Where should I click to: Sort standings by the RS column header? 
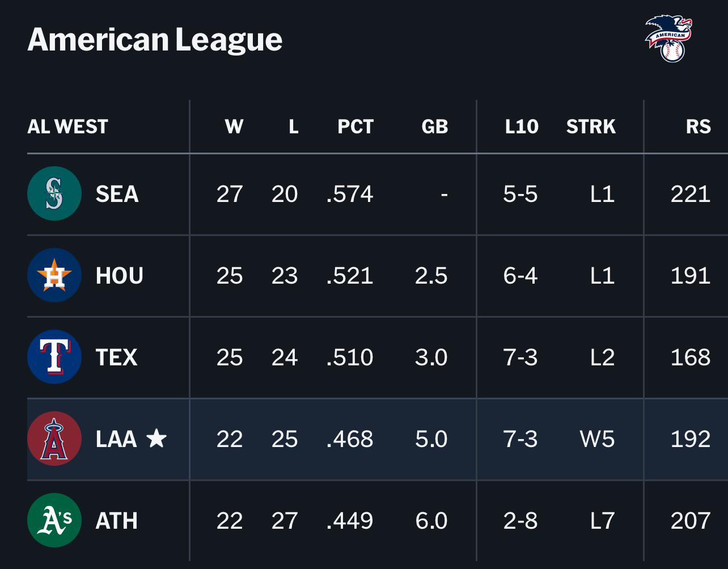click(698, 126)
